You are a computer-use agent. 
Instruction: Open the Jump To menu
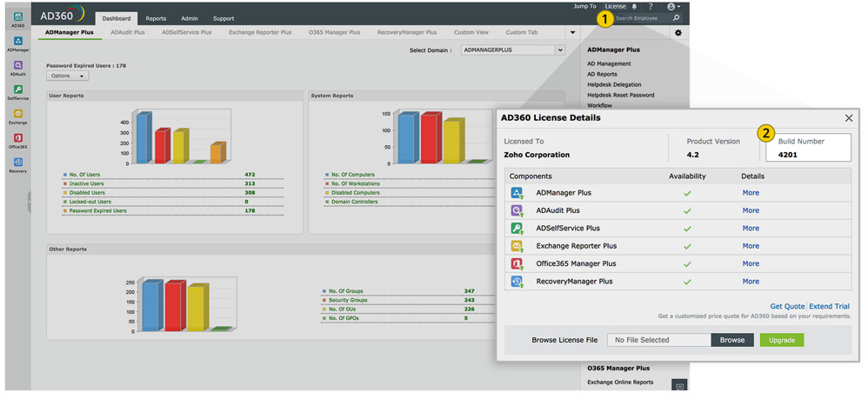point(585,7)
